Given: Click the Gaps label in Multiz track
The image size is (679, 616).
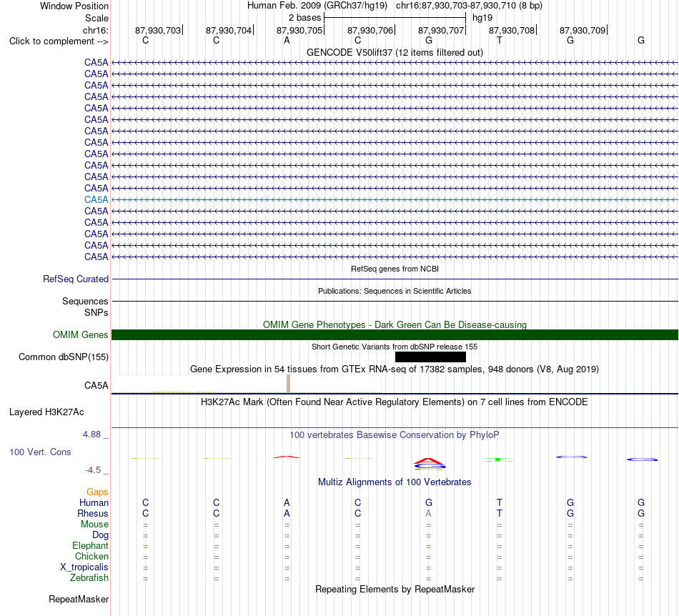Looking at the screenshot, I should [x=97, y=492].
